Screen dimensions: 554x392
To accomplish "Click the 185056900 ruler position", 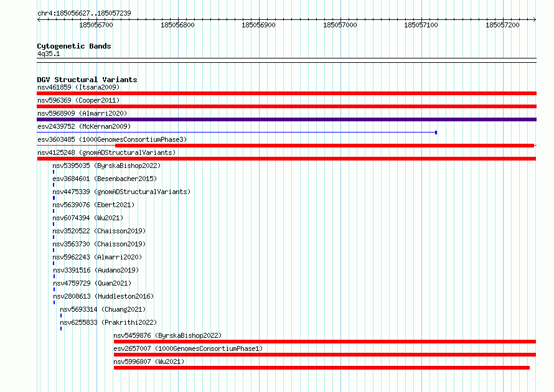I will pyautogui.click(x=258, y=25).
